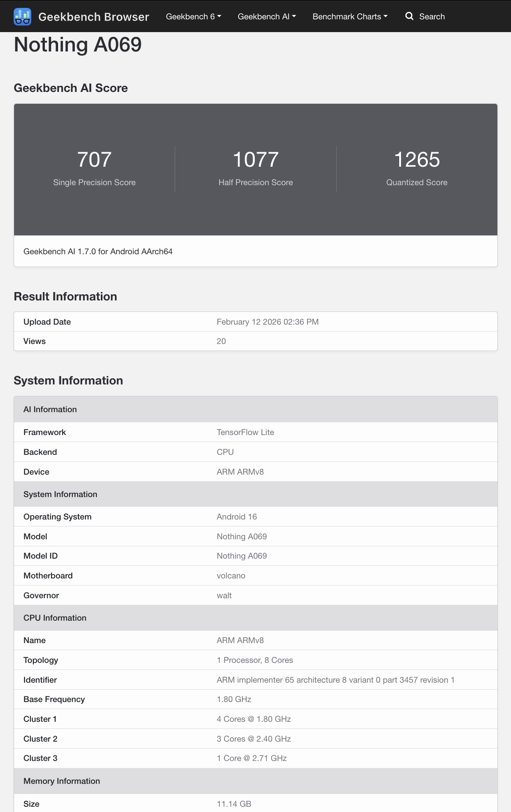Click the Identifier row ARM implementer text

coord(335,680)
